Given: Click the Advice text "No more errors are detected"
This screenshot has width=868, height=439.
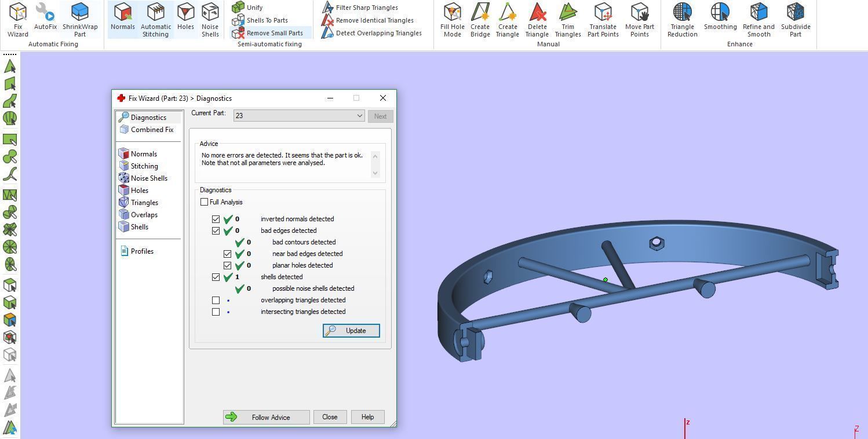Looking at the screenshot, I should [x=241, y=155].
